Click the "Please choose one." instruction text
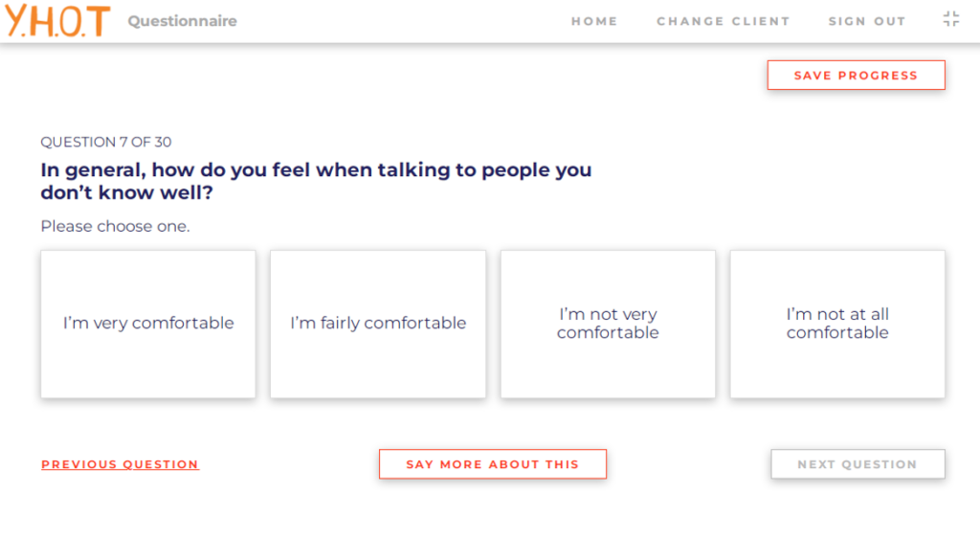Screen dimensions: 980x537 click(x=115, y=226)
